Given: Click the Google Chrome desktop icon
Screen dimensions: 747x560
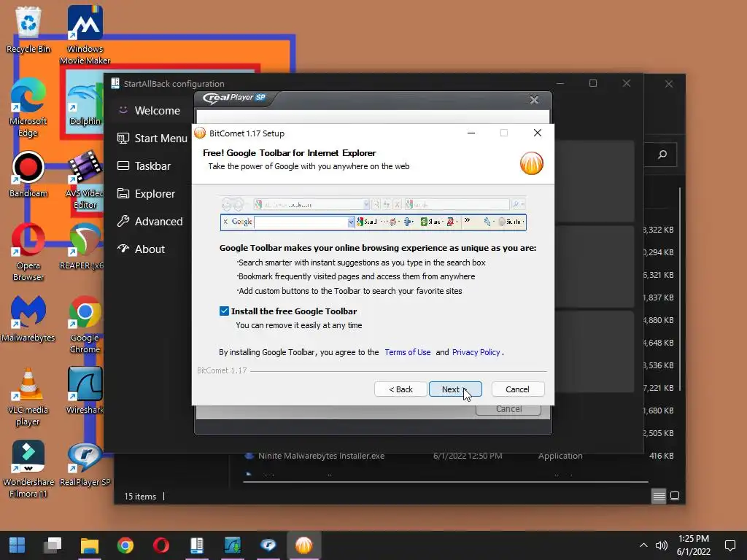Looking at the screenshot, I should coord(85,324).
